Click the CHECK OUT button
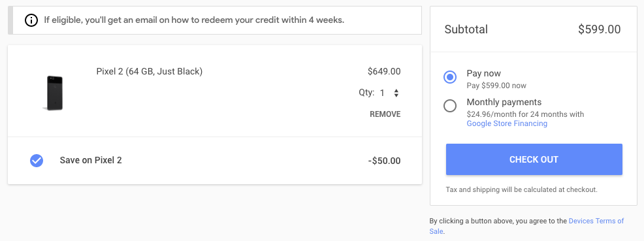This screenshot has height=241, width=644. 534,159
